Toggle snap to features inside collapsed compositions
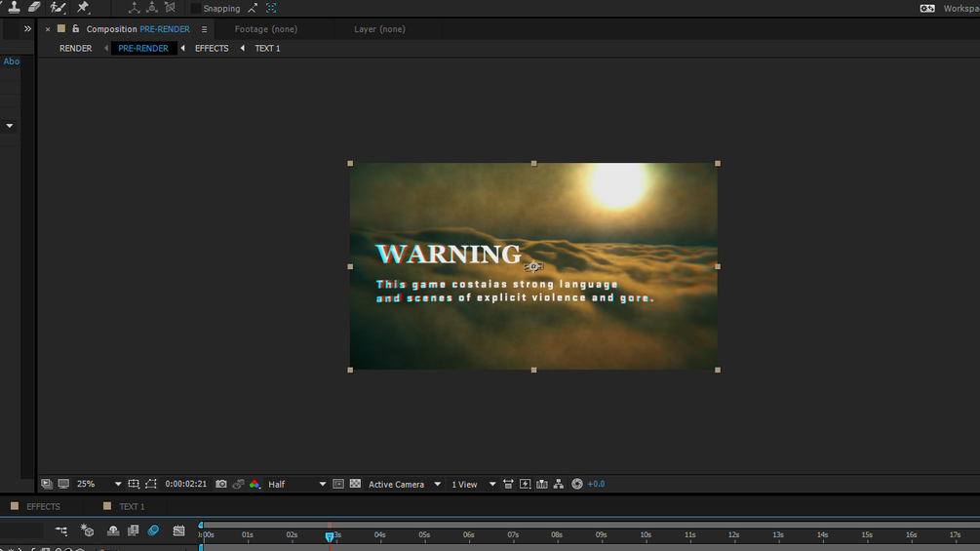This screenshot has width=980, height=551. pyautogui.click(x=271, y=8)
